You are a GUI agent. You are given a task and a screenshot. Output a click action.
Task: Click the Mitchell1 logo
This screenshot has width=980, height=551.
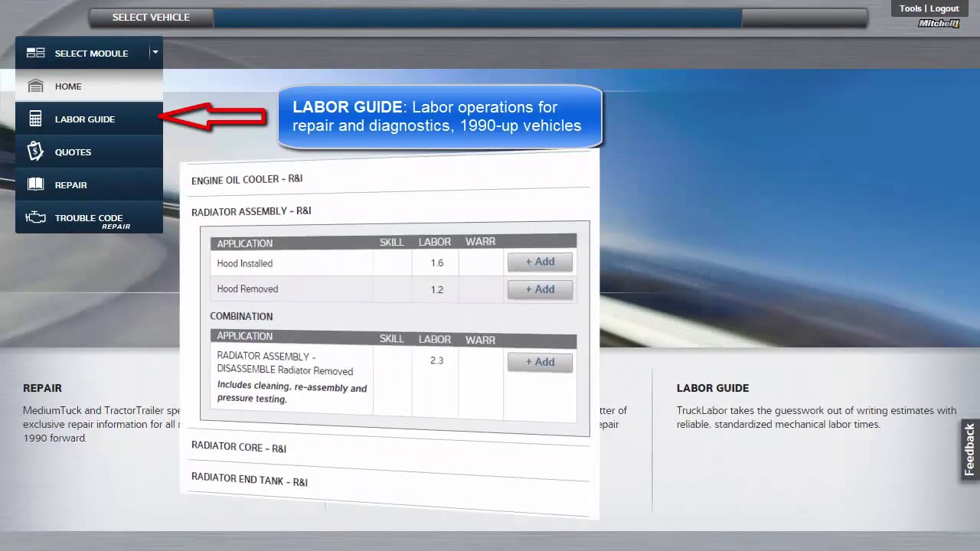coord(939,24)
